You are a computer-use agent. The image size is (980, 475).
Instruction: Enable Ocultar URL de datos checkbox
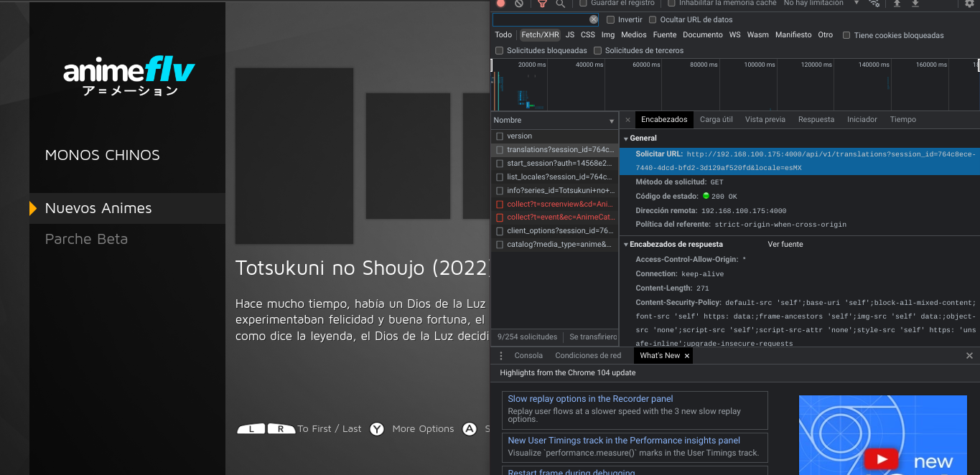(653, 19)
